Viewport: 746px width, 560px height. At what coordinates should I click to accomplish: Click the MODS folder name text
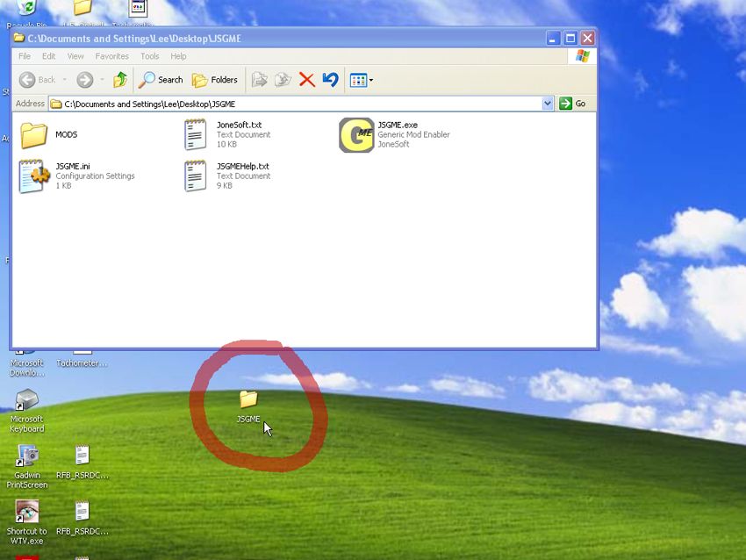point(66,134)
